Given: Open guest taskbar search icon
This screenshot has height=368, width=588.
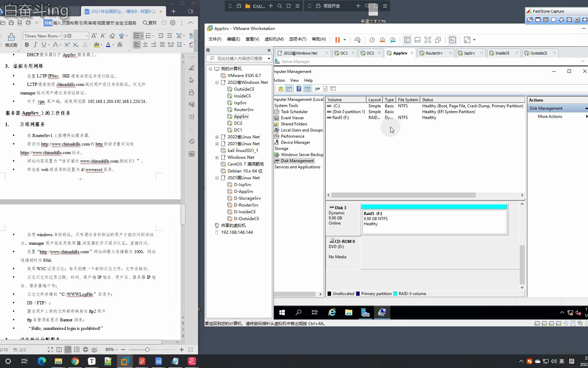Looking at the screenshot, I should point(298,312).
